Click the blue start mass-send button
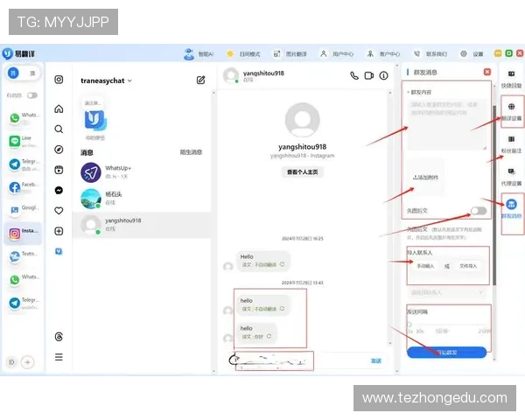This screenshot has height=420, width=525. click(447, 352)
